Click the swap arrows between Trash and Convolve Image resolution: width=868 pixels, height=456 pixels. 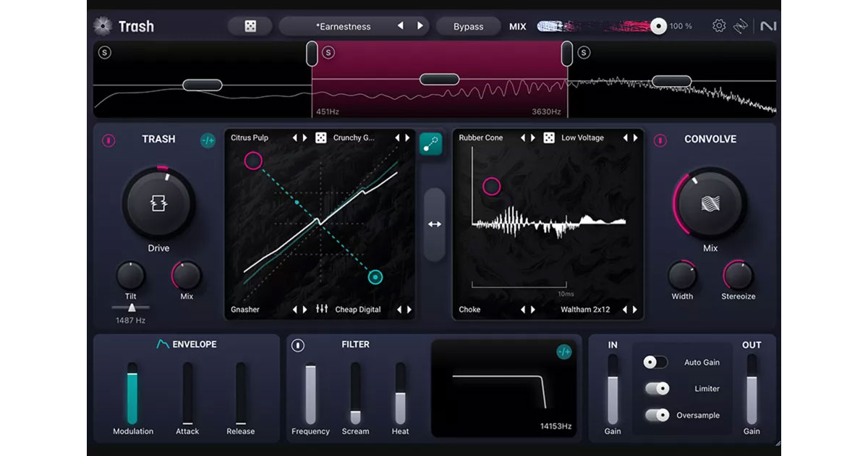[x=435, y=224]
